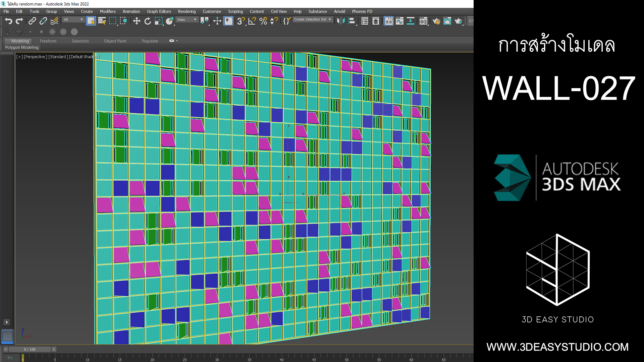The width and height of the screenshot is (644, 362).
Task: Switch to the Freeform ribbon tab
Action: pos(48,41)
